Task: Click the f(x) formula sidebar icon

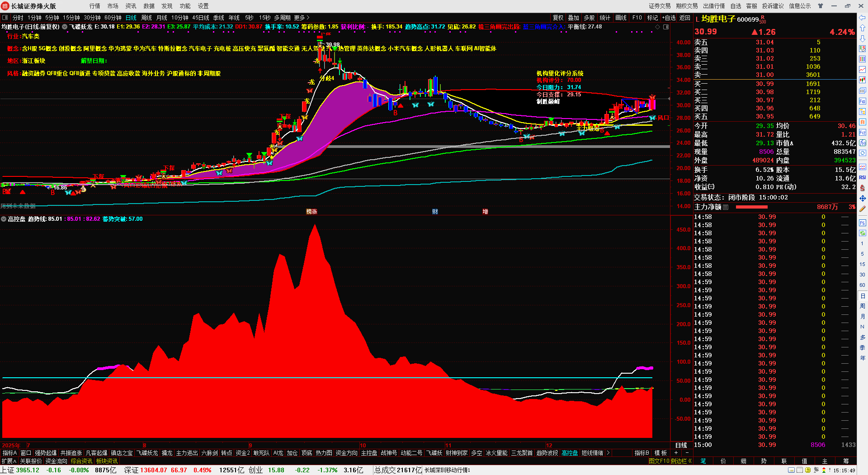Action: point(863,143)
